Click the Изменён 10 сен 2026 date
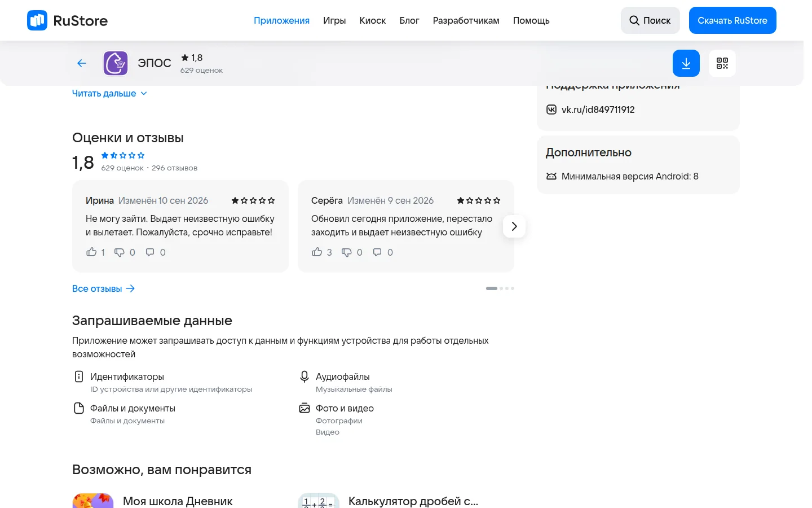The image size is (812, 508). pyautogui.click(x=163, y=200)
